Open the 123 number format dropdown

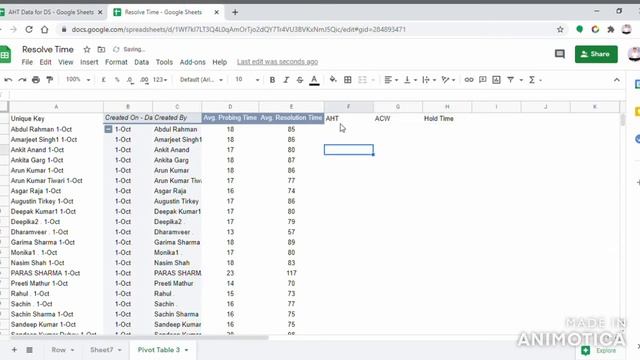click(160, 80)
